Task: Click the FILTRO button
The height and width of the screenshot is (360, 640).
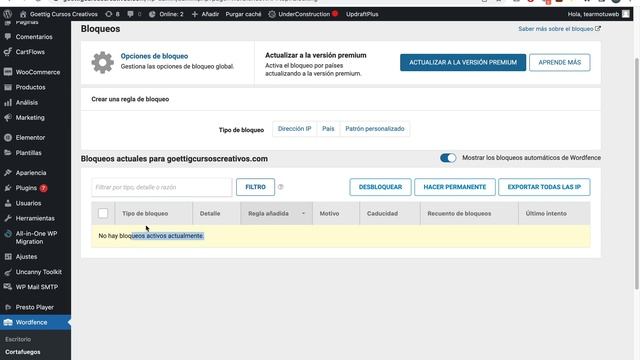Action: [256, 187]
